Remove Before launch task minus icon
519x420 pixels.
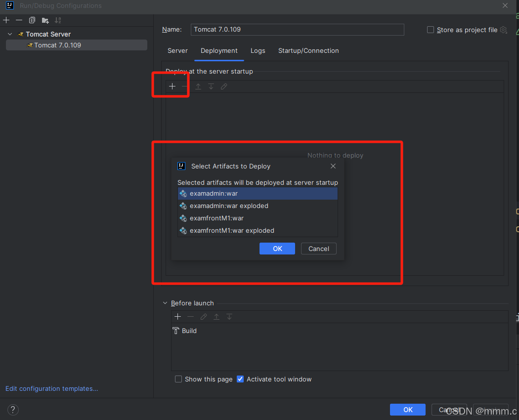[190, 317]
